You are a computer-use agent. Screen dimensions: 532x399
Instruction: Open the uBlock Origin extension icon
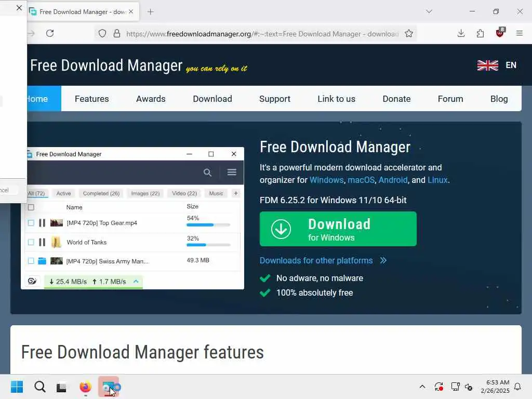[500, 33]
